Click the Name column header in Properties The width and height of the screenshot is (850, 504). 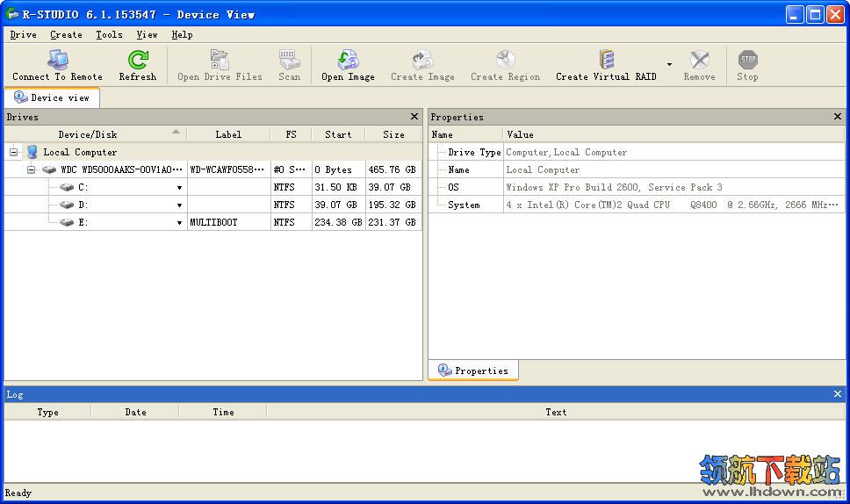[466, 134]
